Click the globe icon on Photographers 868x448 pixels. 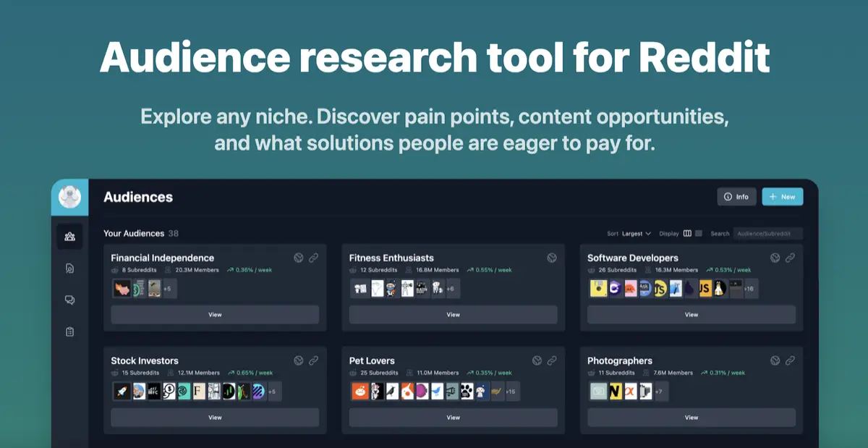click(775, 360)
